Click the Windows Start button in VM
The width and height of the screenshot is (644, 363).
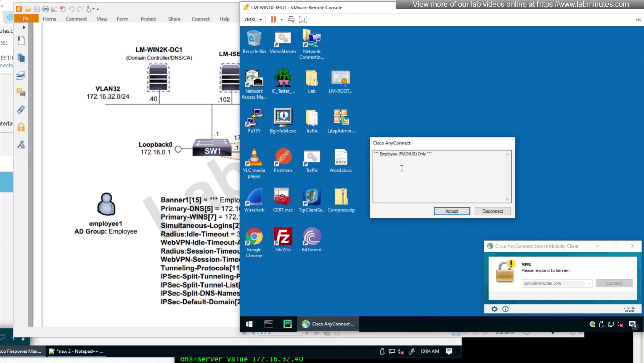249,324
